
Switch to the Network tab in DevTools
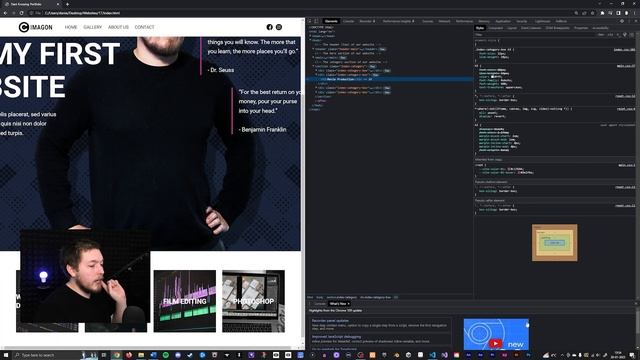click(x=444, y=21)
